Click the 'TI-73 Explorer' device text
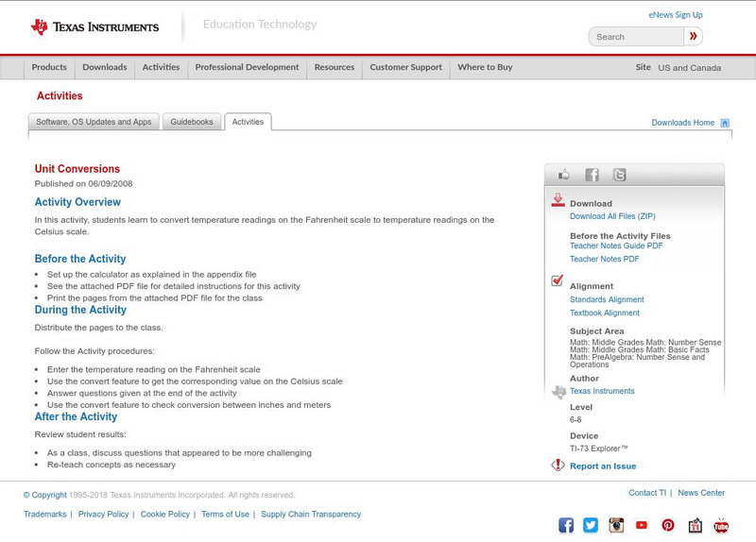The height and width of the screenshot is (542, 756). (x=599, y=449)
